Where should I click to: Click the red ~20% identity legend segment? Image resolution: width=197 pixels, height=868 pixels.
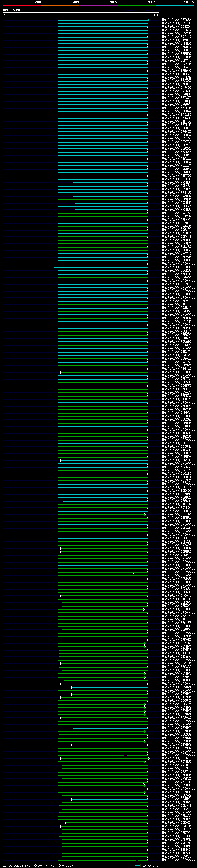[22, 6]
